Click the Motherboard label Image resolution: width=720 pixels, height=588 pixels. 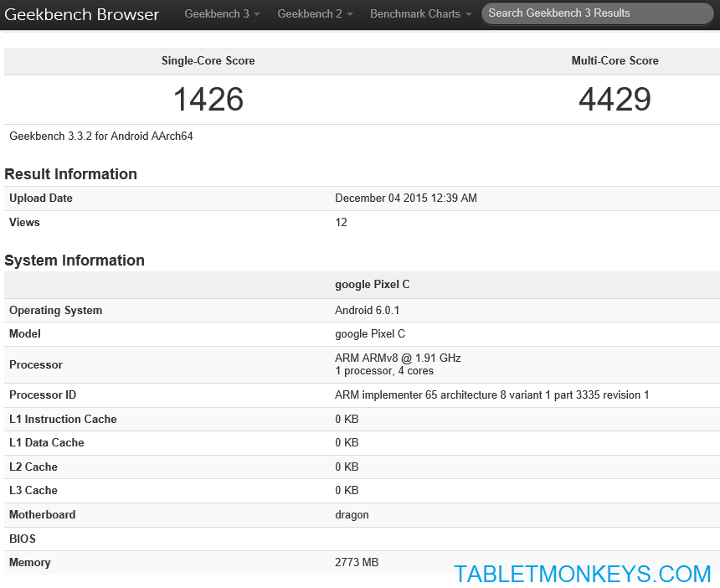pos(42,514)
